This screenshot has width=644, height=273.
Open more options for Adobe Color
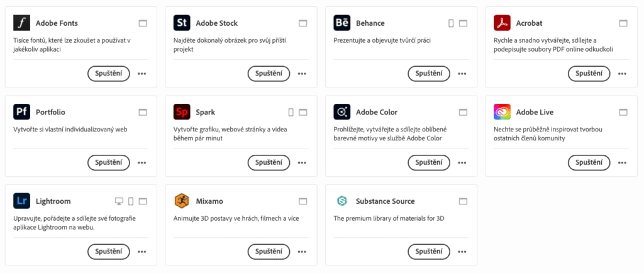click(x=463, y=162)
